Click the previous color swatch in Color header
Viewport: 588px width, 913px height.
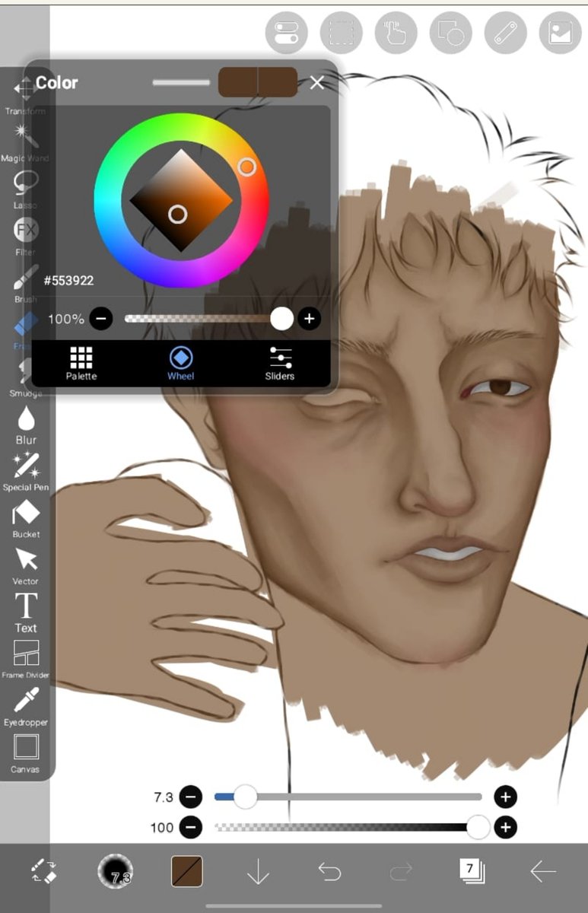coord(278,82)
